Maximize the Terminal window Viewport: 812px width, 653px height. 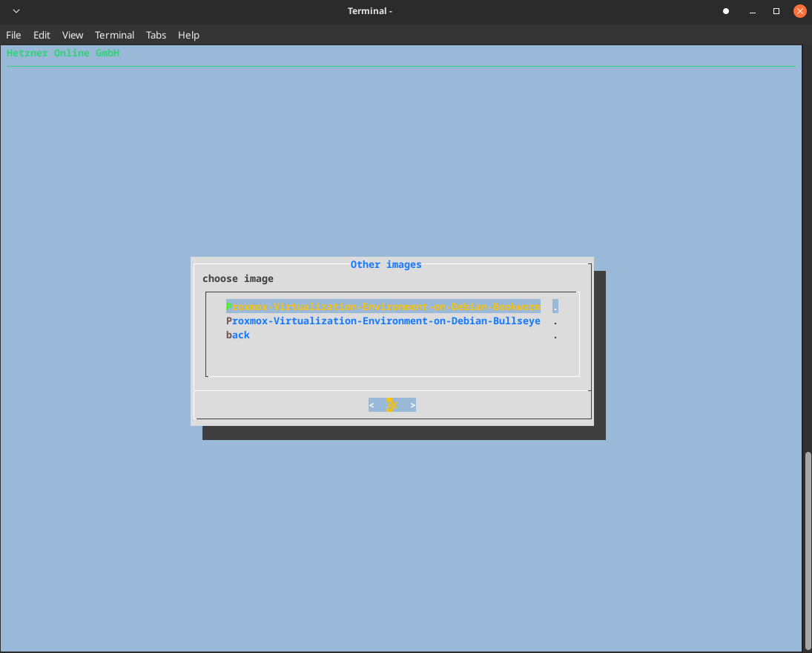click(x=776, y=11)
